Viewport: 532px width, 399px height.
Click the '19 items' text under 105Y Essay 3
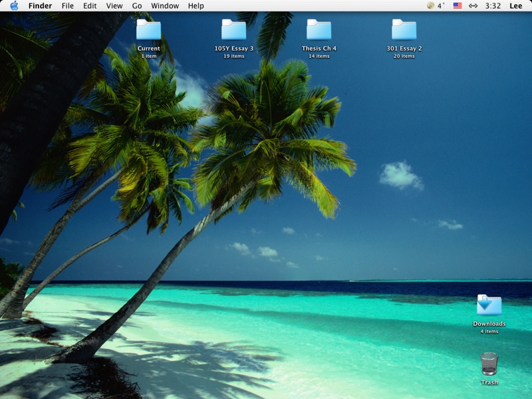pos(233,57)
